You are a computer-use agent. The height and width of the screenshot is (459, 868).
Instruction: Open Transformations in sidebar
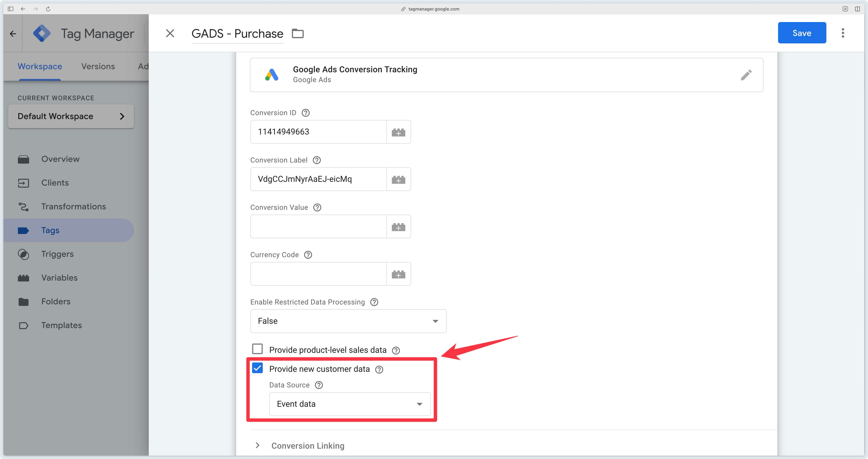click(x=73, y=207)
